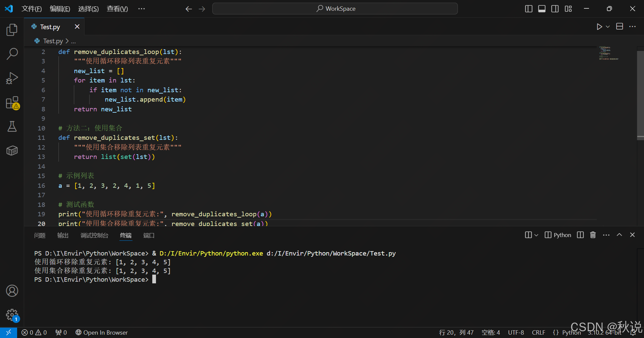Click Open In Browser in status bar
This screenshot has height=338, width=644.
point(102,333)
